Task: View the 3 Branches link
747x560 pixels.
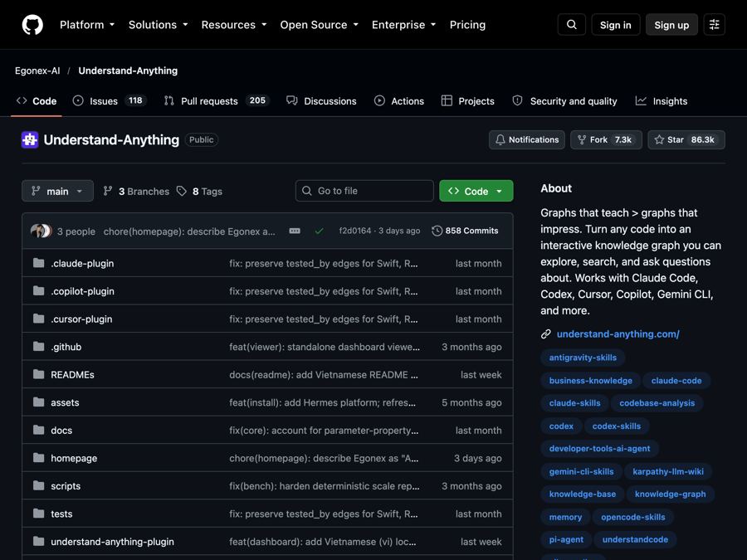Action: coord(136,192)
